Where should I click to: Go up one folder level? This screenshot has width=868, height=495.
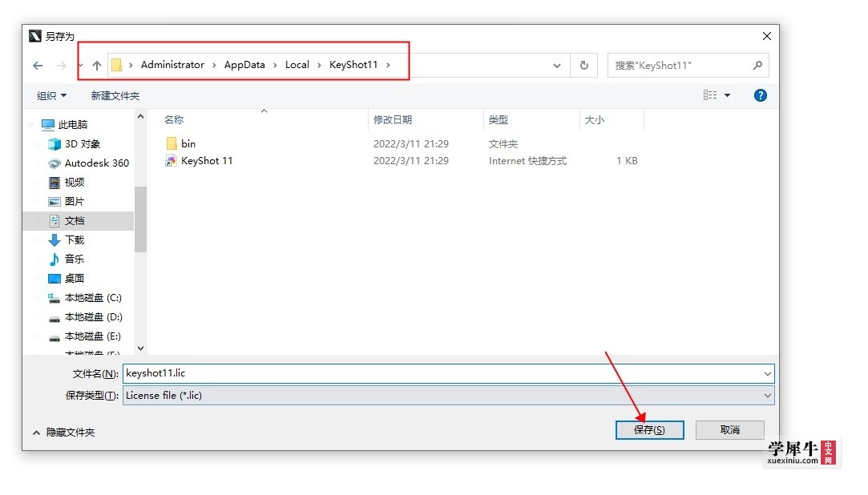[97, 66]
